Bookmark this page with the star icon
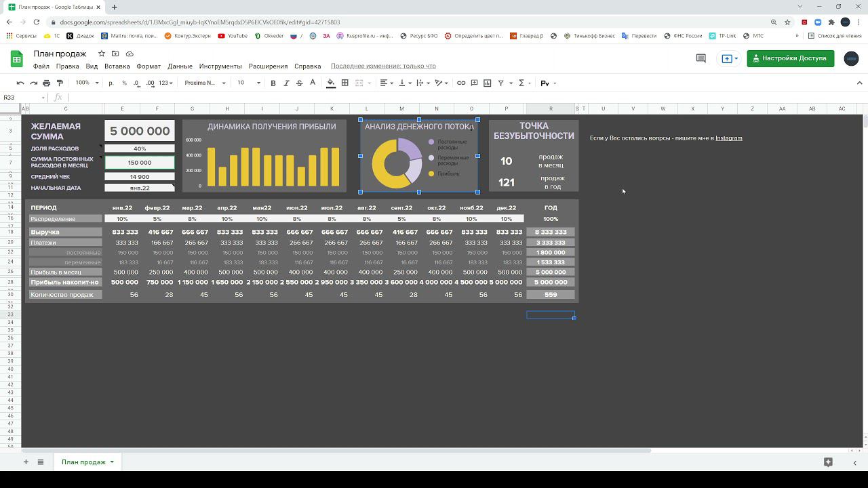This screenshot has height=488, width=868. point(787,22)
